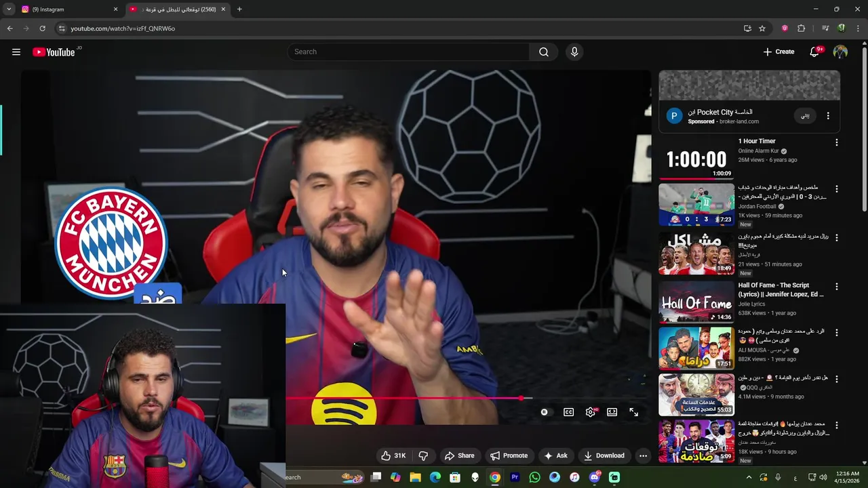This screenshot has width=868, height=488.
Task: Start voice search with the microphone
Action: [574, 52]
